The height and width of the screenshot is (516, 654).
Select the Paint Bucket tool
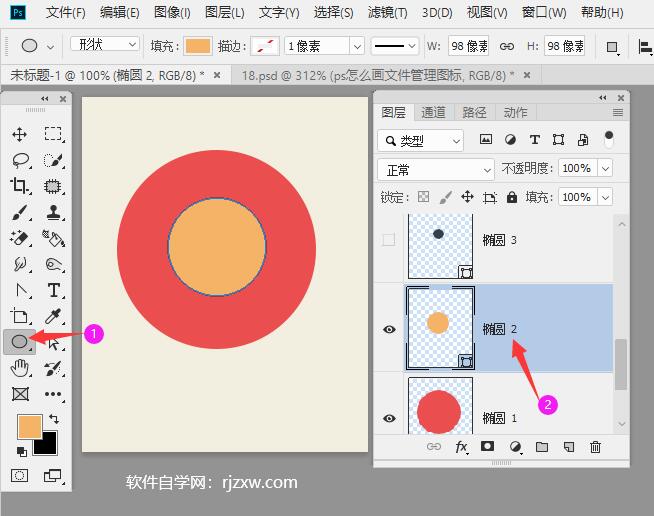click(53, 238)
